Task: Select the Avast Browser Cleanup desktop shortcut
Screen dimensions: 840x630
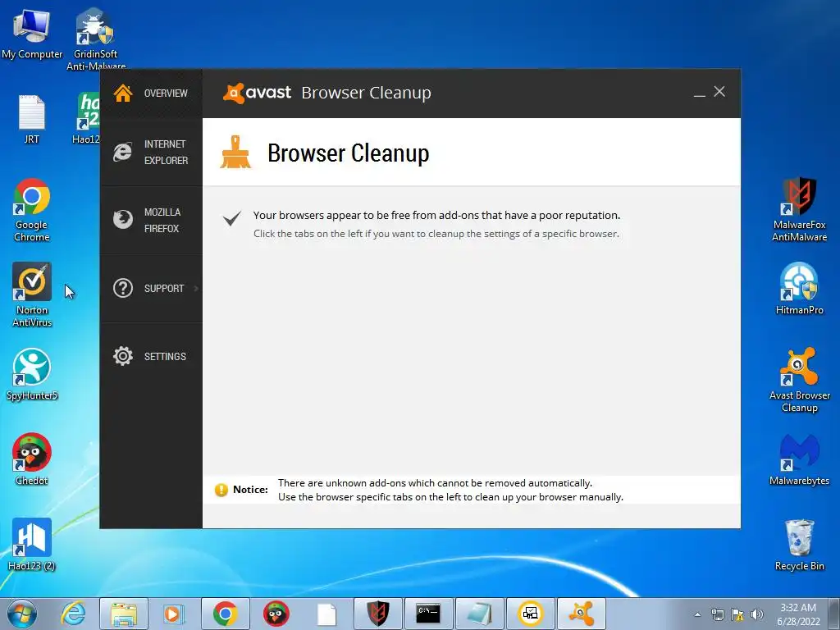Action: tap(799, 381)
